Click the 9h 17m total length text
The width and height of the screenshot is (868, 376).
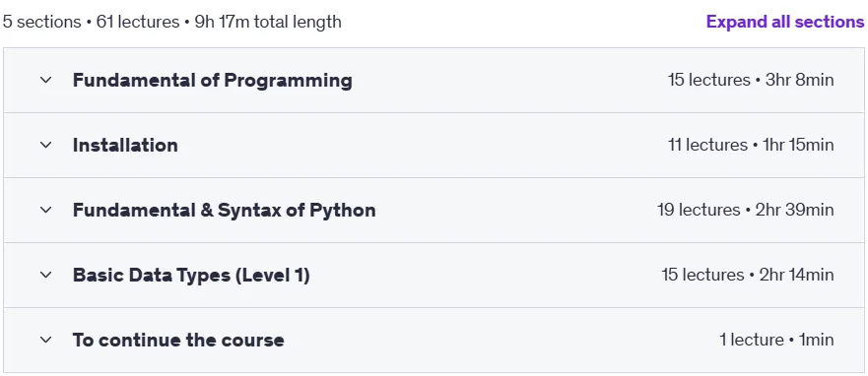[268, 22]
